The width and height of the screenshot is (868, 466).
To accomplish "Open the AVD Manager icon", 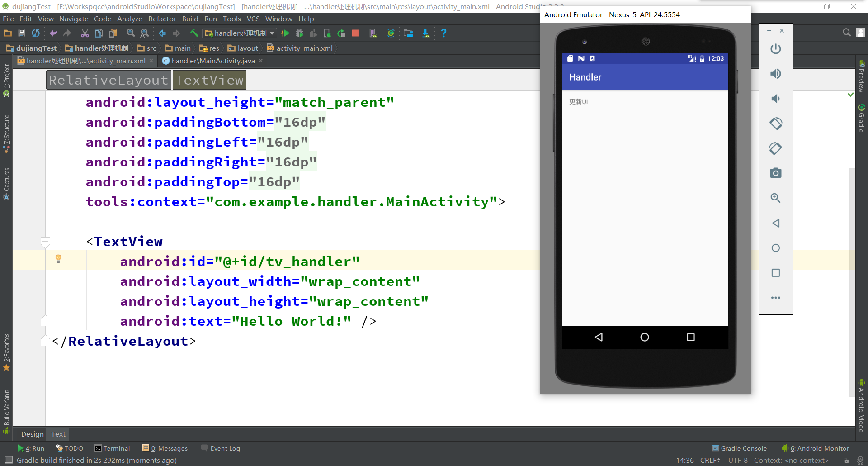I will pyautogui.click(x=373, y=33).
